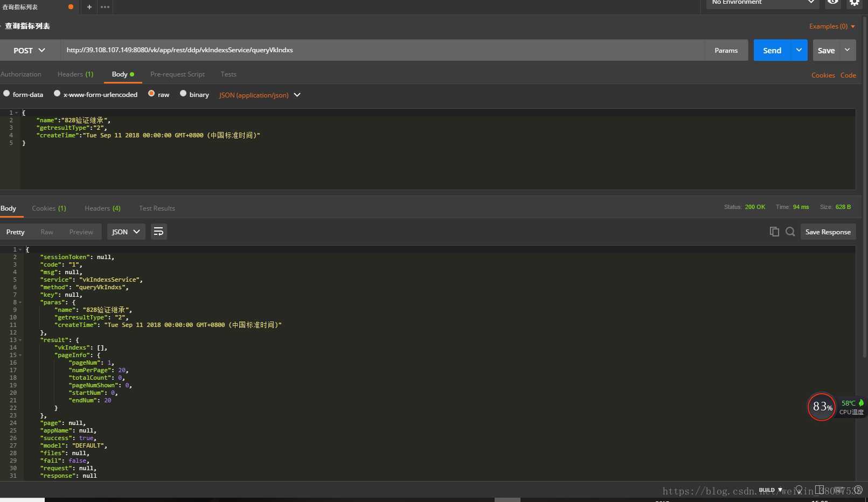Click the Params button
868x502 pixels.
pyautogui.click(x=726, y=50)
